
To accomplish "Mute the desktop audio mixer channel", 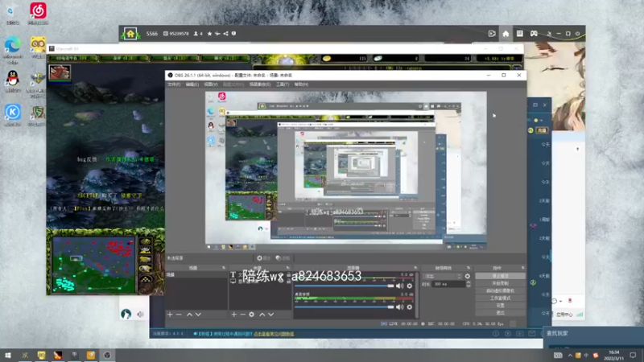I will [x=399, y=307].
